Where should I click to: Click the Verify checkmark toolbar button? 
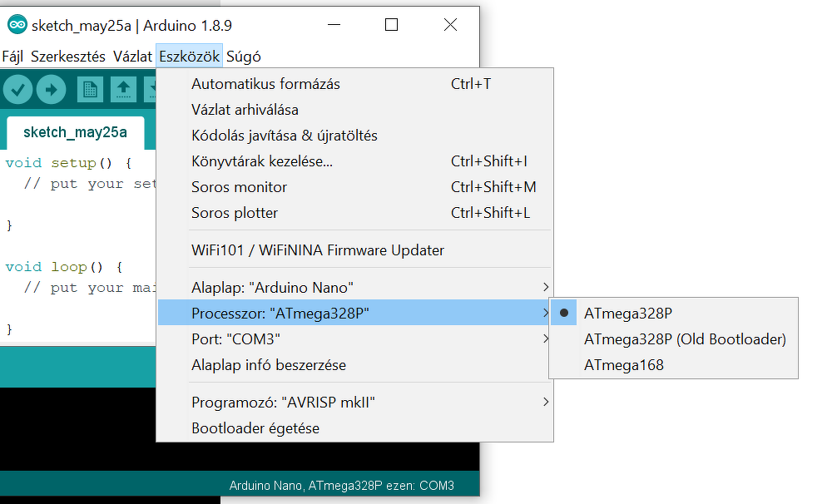pyautogui.click(x=17, y=89)
